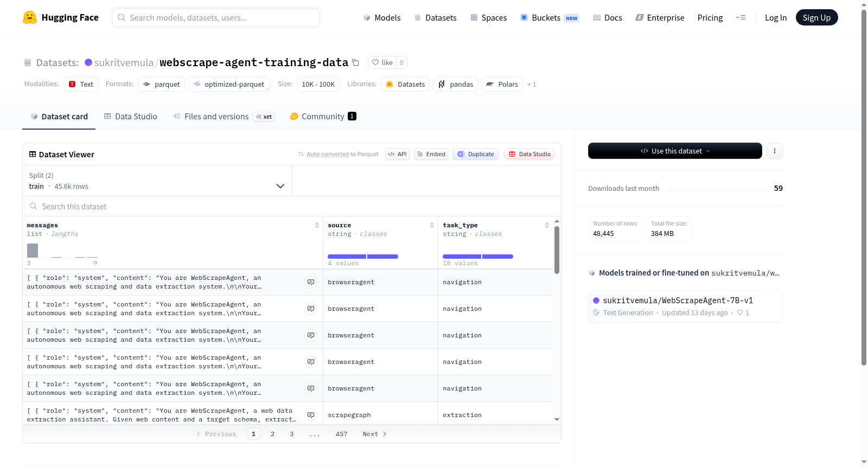Click the extraction task_type cell
The height and width of the screenshot is (467, 868).
tap(495, 415)
